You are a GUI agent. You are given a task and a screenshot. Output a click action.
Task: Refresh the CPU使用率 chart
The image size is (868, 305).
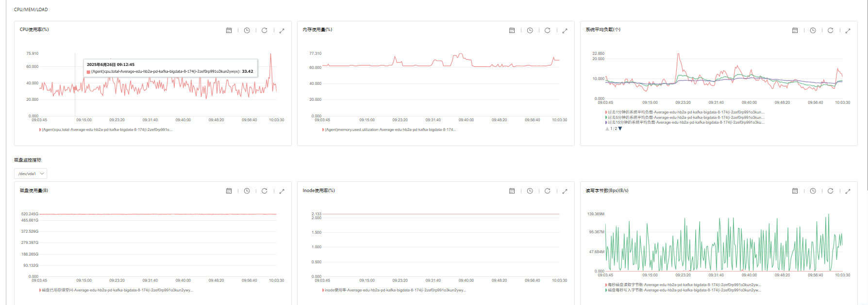click(x=264, y=31)
